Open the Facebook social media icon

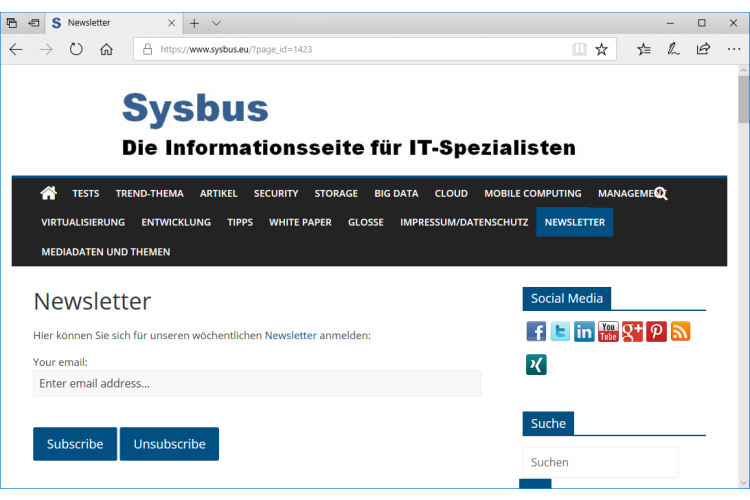[536, 332]
